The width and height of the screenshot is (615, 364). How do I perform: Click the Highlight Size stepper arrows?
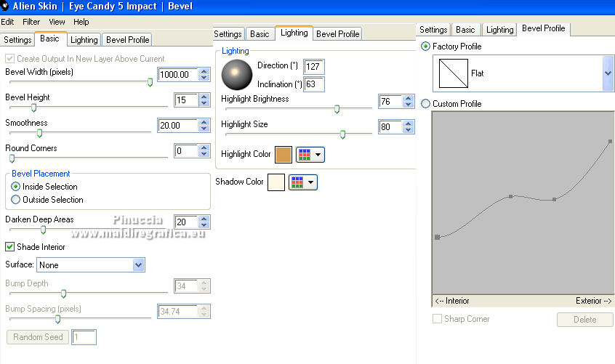[x=409, y=127]
